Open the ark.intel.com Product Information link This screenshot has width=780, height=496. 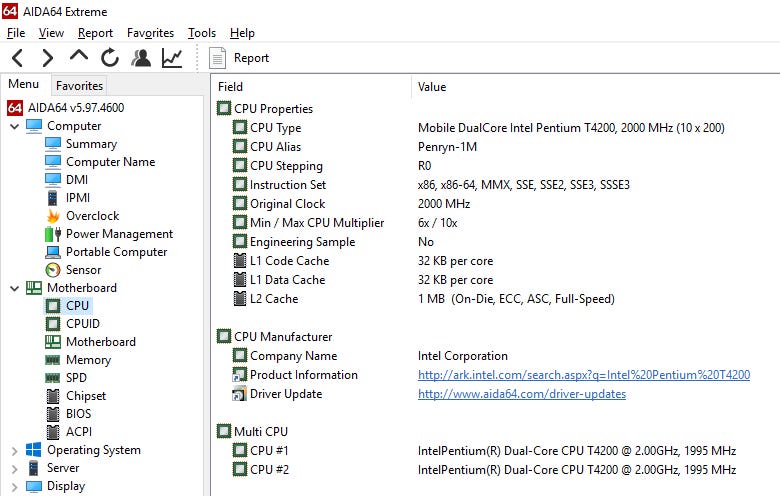click(583, 375)
